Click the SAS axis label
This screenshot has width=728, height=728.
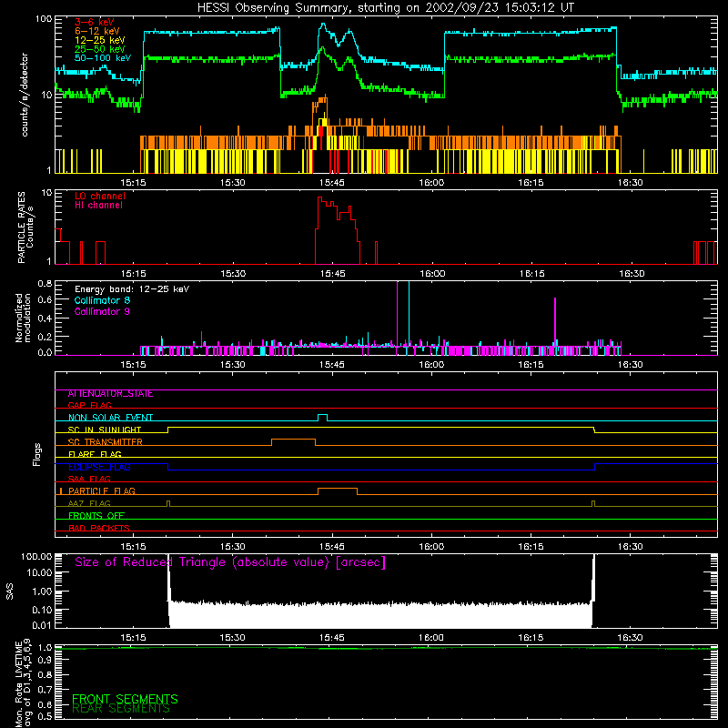coord(10,591)
